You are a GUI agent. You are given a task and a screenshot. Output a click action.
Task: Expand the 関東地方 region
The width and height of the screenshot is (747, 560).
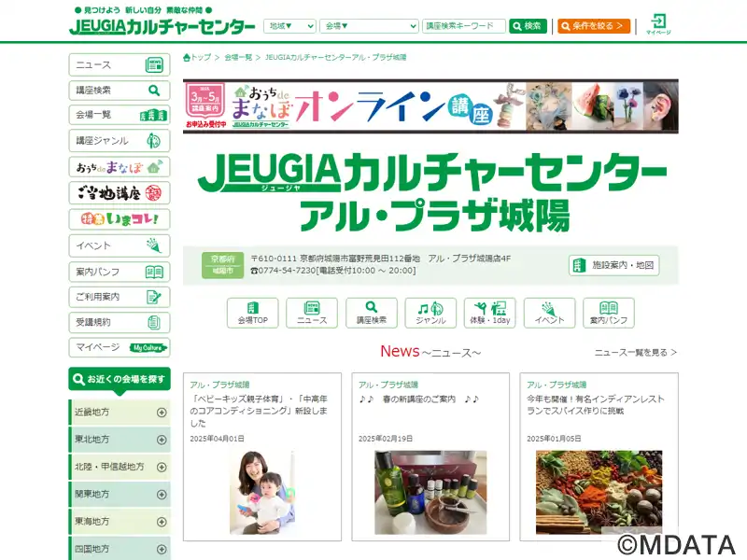[120, 495]
